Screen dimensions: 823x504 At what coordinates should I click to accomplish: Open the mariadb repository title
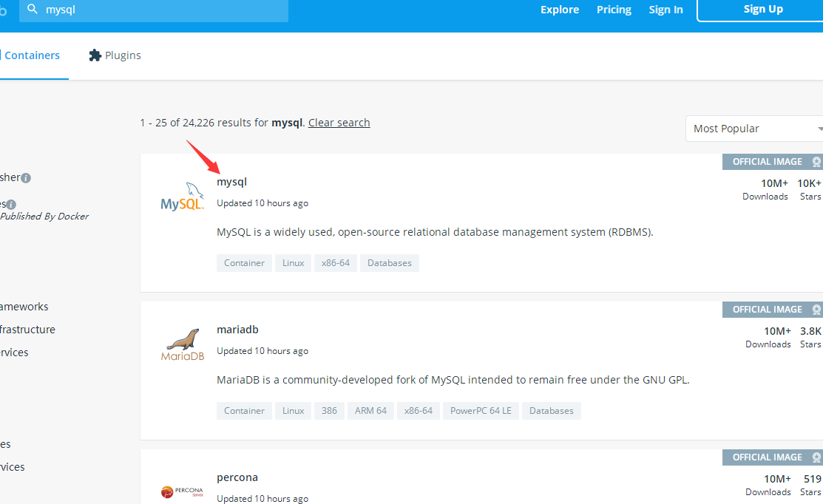tap(237, 330)
